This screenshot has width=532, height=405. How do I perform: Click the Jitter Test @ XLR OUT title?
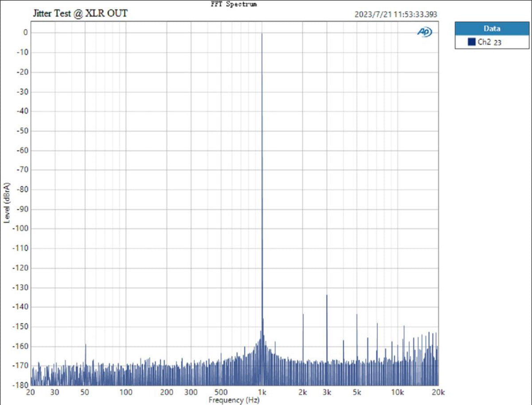click(80, 14)
